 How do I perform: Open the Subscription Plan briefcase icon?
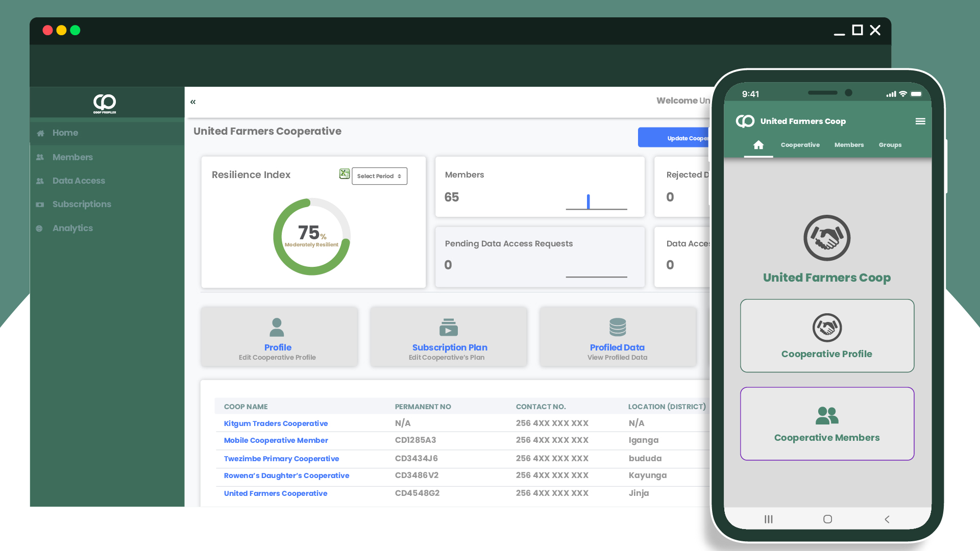point(449,327)
